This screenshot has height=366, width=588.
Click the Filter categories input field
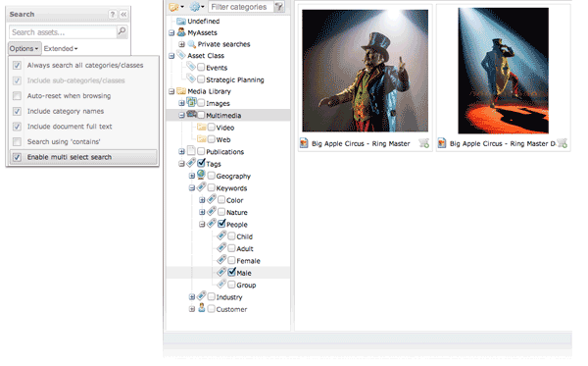[241, 7]
